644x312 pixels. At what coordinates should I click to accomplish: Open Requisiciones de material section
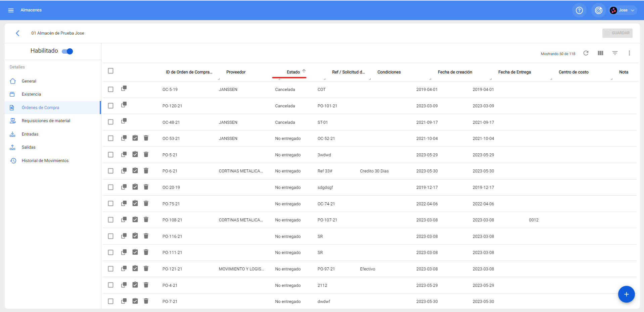click(x=46, y=121)
